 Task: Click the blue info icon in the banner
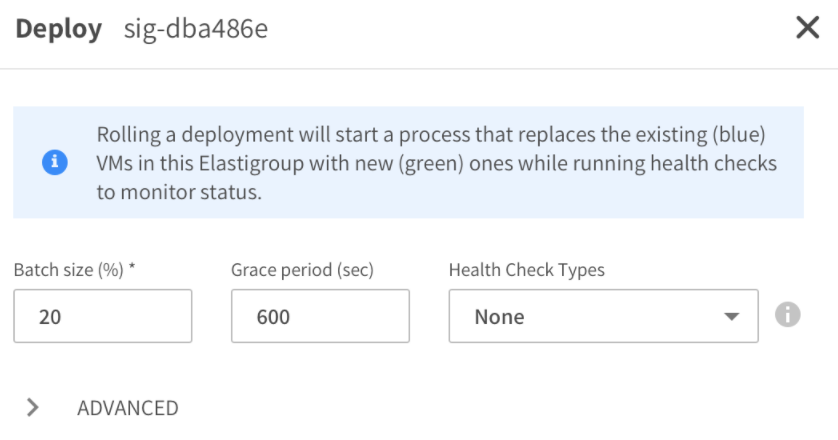(x=55, y=163)
